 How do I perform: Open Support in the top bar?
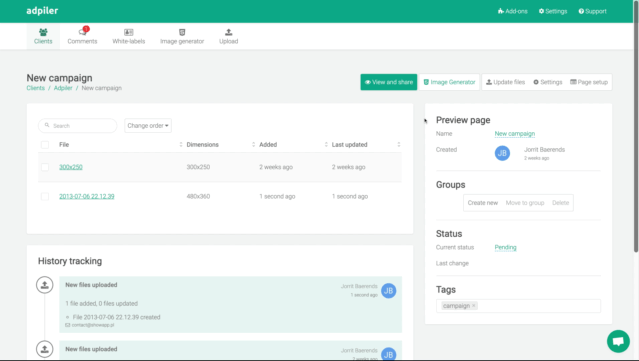pos(593,11)
